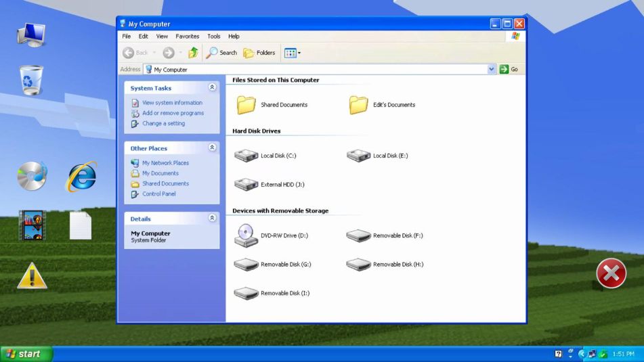Open Internet Explorer desktop icon
The image size is (644, 362).
[x=81, y=177]
